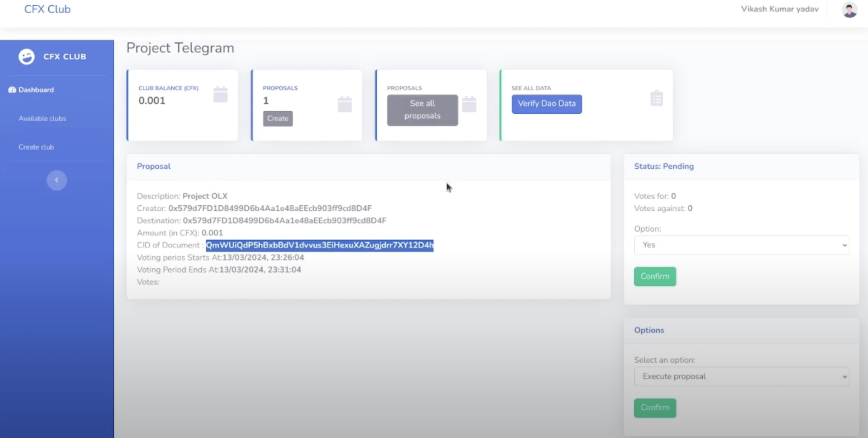This screenshot has height=438, width=868.
Task: Click Voting period start time 23:26:04
Action: [x=263, y=258]
